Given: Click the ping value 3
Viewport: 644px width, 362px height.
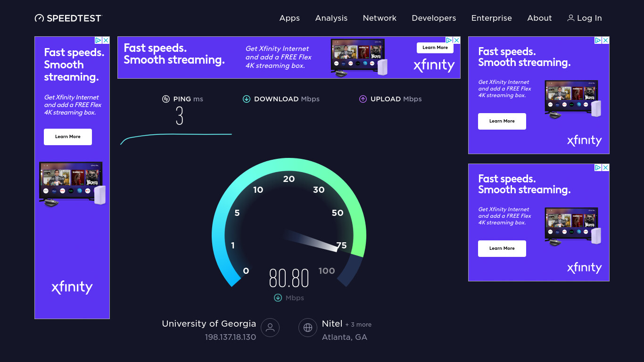Looking at the screenshot, I should (179, 116).
